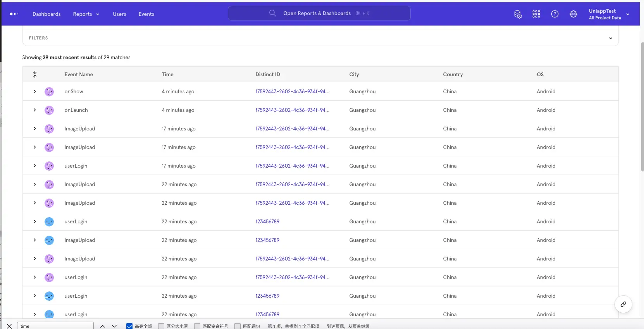Viewport: 644px width, 329px height.
Task: Enable the 区分大小写 match case checkbox
Action: pos(162,326)
